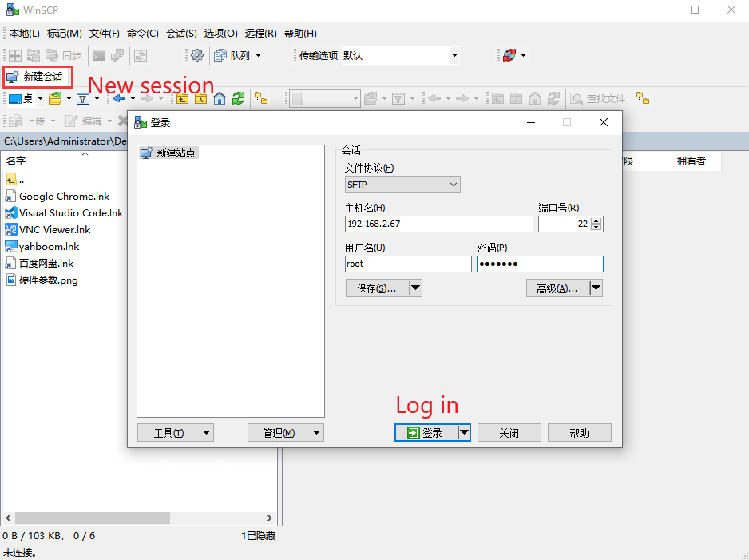Expand the dropdown arrow next to Login button
This screenshot has width=749, height=560.
[x=464, y=432]
